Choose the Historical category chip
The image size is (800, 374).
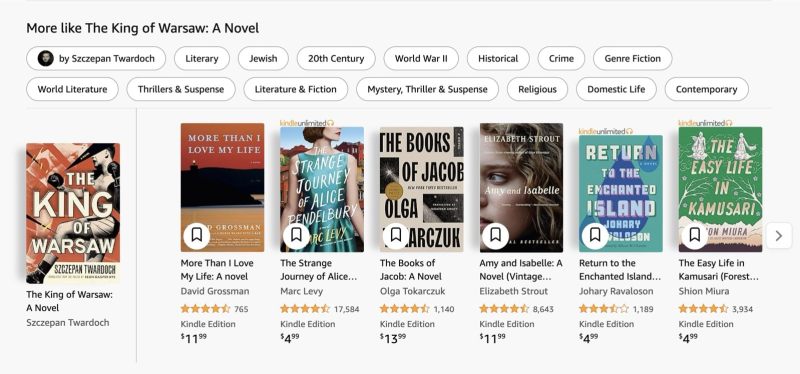tap(498, 58)
